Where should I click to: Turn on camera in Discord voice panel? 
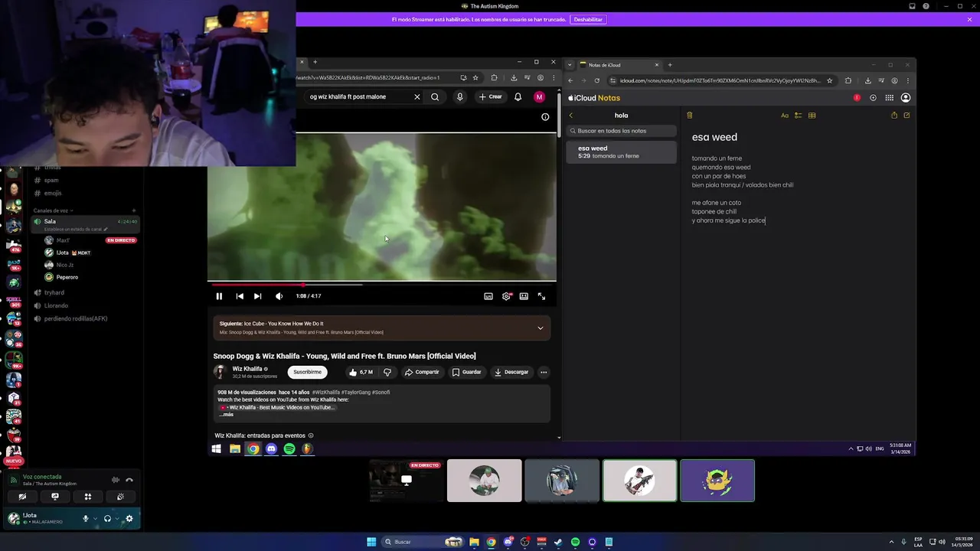pos(22,497)
